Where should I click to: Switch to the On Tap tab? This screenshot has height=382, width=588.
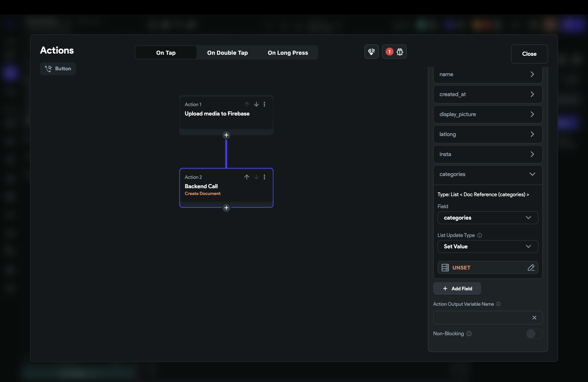(x=166, y=53)
